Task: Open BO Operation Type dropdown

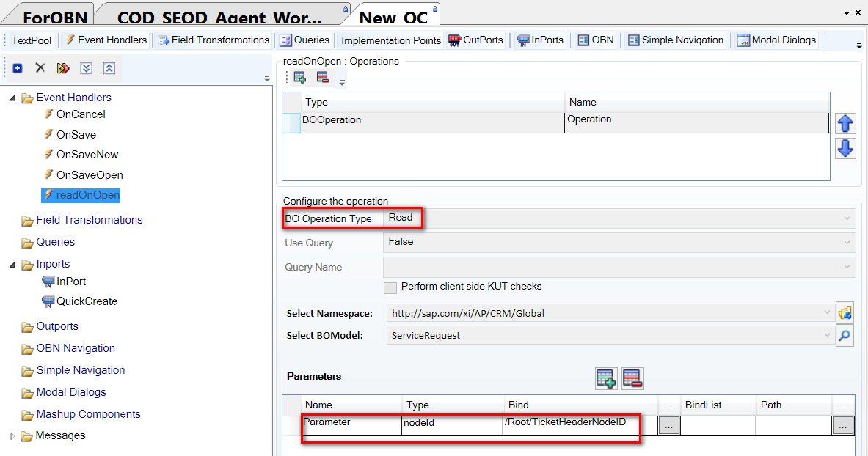Action: 847,218
